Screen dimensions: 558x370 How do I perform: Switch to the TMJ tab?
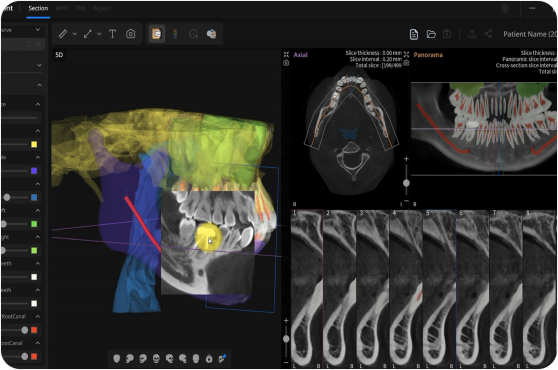point(80,8)
